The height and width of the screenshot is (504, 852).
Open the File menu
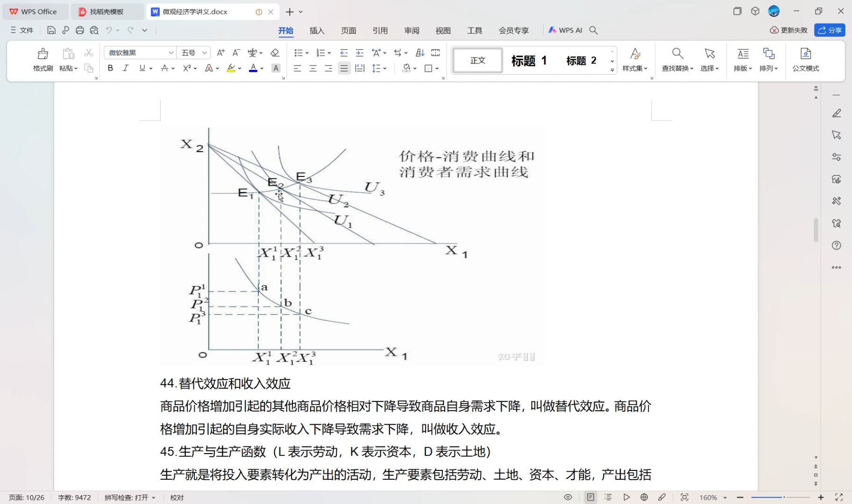22,30
